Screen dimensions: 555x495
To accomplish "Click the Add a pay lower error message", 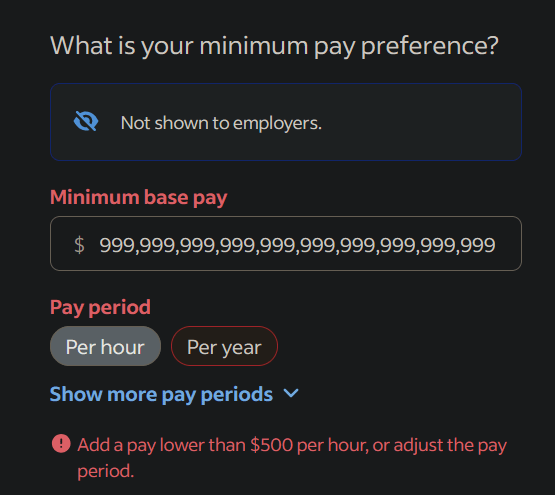I will pyautogui.click(x=292, y=458).
